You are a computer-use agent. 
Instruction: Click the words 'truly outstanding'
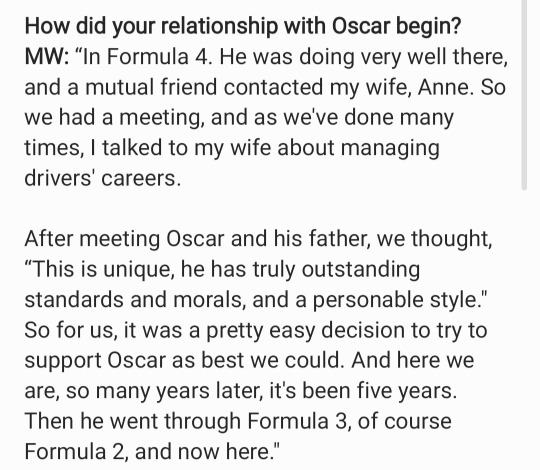[336, 269]
